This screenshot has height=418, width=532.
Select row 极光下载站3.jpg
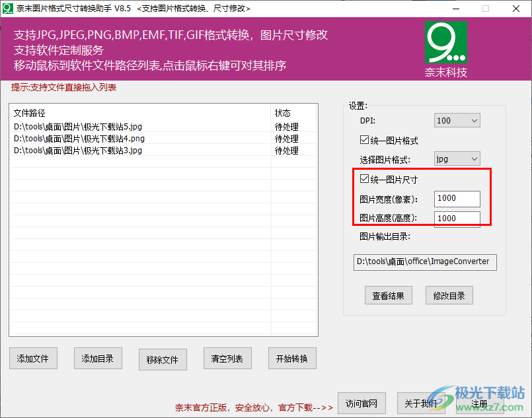pos(163,150)
